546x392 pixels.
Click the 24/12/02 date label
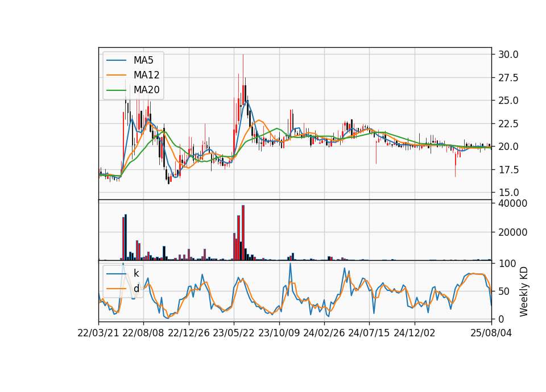click(415, 333)
